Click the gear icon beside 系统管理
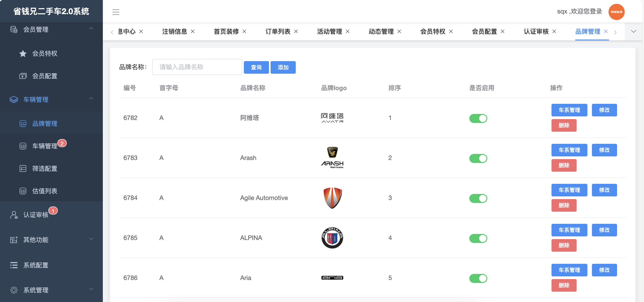This screenshot has height=302, width=644. tap(14, 290)
